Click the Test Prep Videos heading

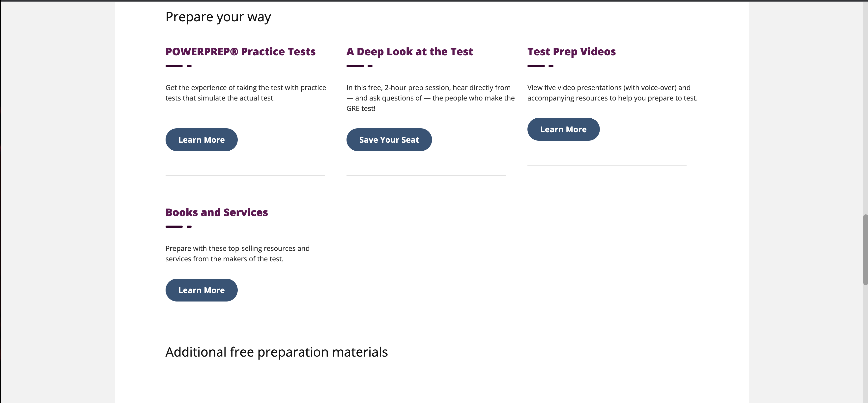[x=571, y=52]
